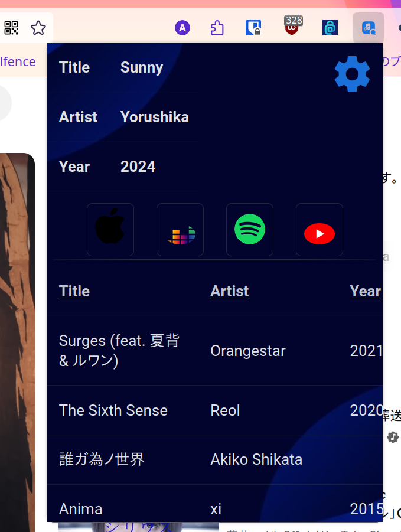The width and height of the screenshot is (401, 532).
Task: Select The Sixth Sense history row
Action: (215, 410)
